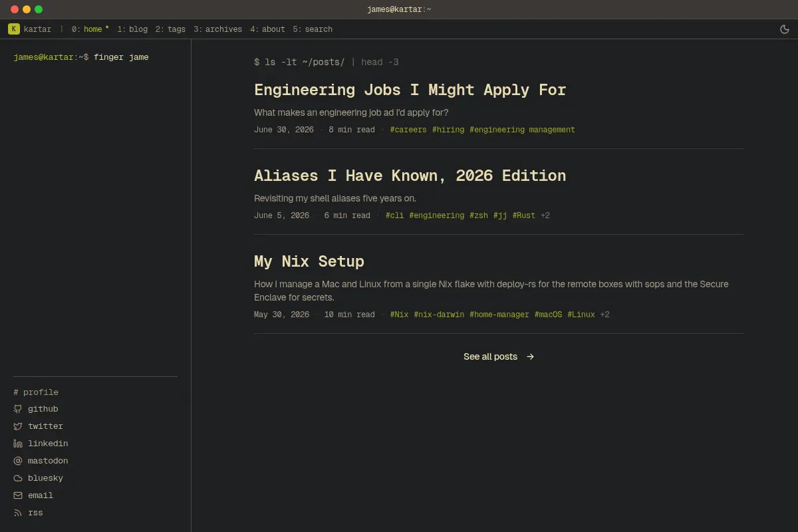Click the May 30, 2026 date
This screenshot has height=532, width=798.
tap(282, 315)
